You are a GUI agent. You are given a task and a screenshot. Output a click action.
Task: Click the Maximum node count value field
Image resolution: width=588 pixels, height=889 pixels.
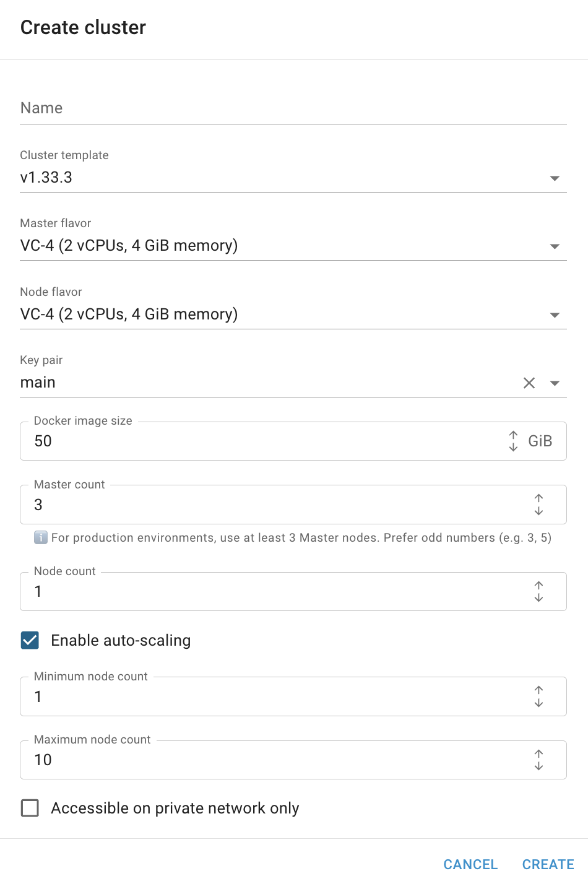[x=248, y=760]
